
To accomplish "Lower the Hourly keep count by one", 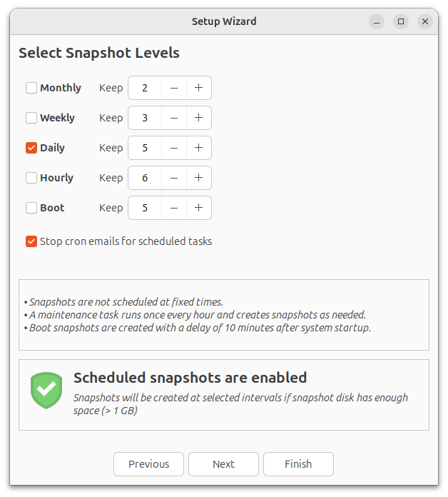I will 173,178.
